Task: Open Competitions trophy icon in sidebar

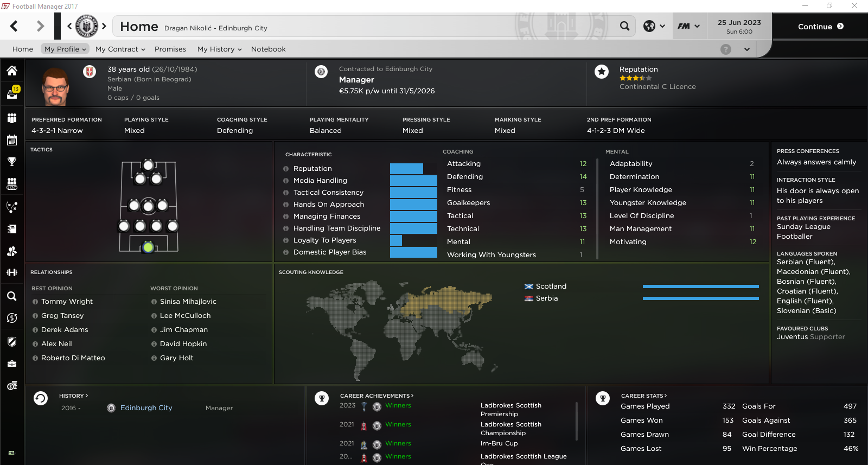Action: pos(12,162)
